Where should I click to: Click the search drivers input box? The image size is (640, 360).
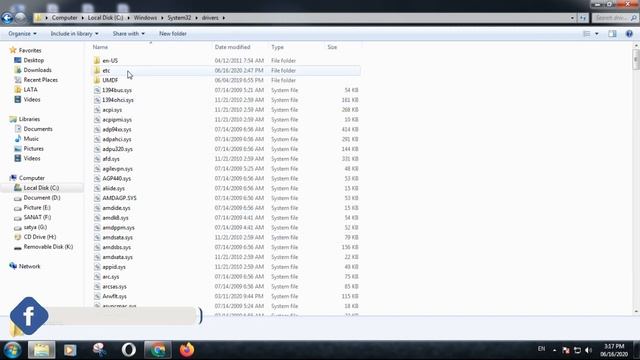pos(615,18)
